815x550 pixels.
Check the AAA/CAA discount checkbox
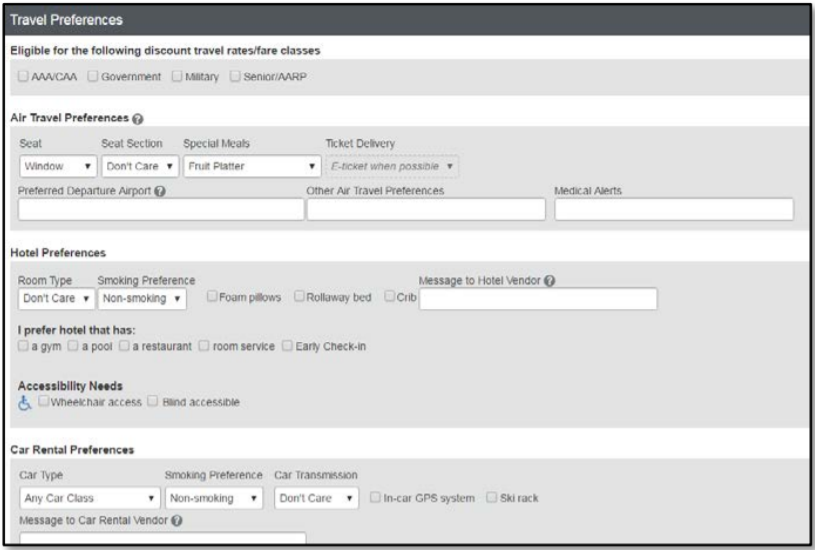(x=23, y=75)
